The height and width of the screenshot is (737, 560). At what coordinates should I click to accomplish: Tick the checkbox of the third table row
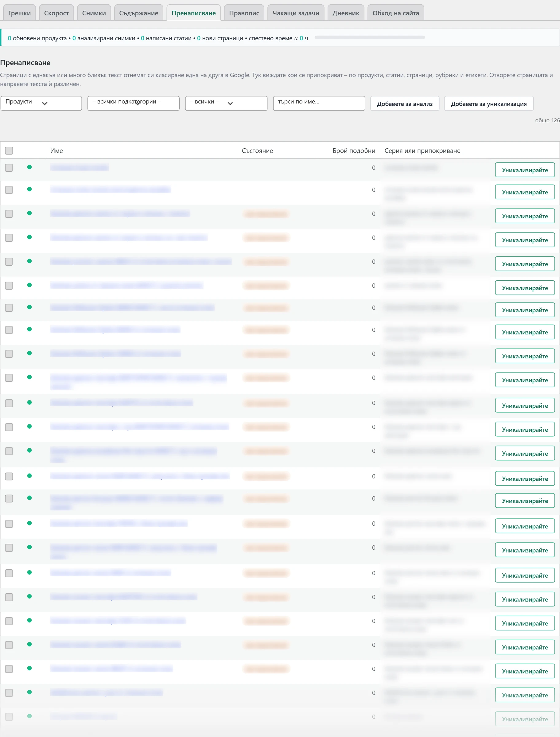tap(9, 214)
